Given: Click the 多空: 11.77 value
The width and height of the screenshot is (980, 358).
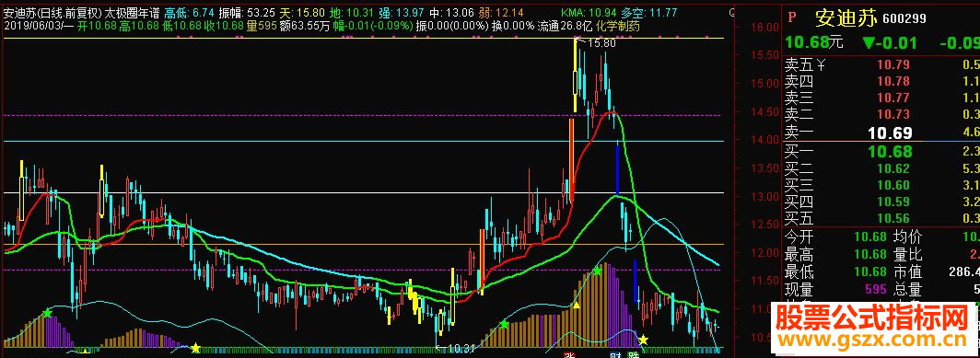Looking at the screenshot, I should (x=648, y=13).
